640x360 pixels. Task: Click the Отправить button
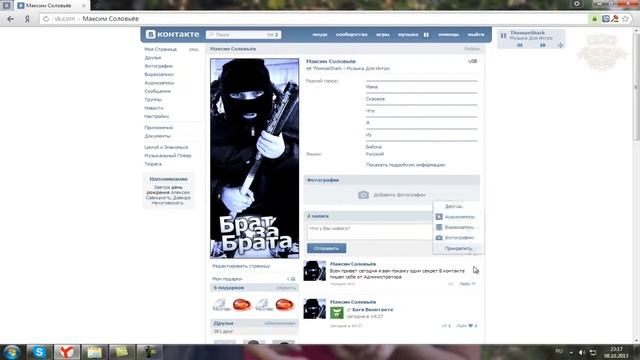coord(327,248)
